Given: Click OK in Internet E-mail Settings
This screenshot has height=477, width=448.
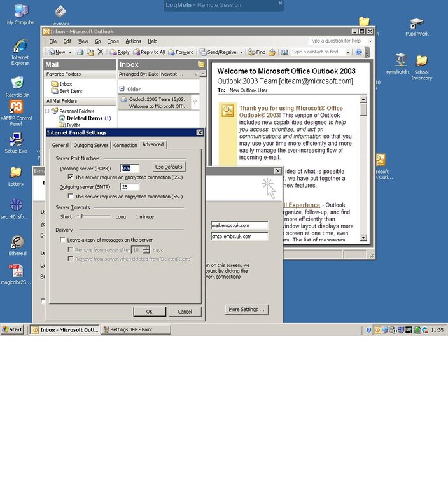Looking at the screenshot, I should 150,312.
